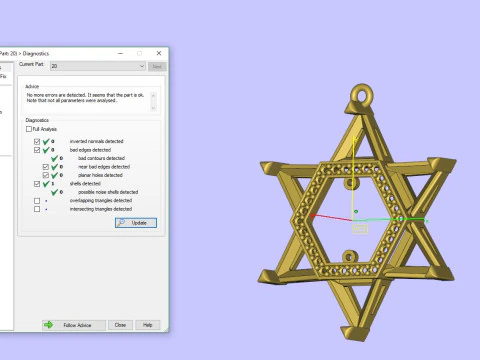Click green arrow icon on Follow Advice
Screen dimensions: 480x360
tap(49, 325)
